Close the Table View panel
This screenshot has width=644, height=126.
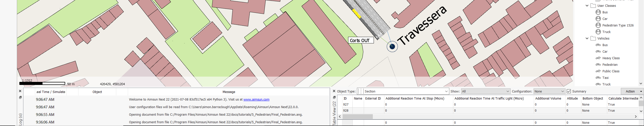[334, 91]
